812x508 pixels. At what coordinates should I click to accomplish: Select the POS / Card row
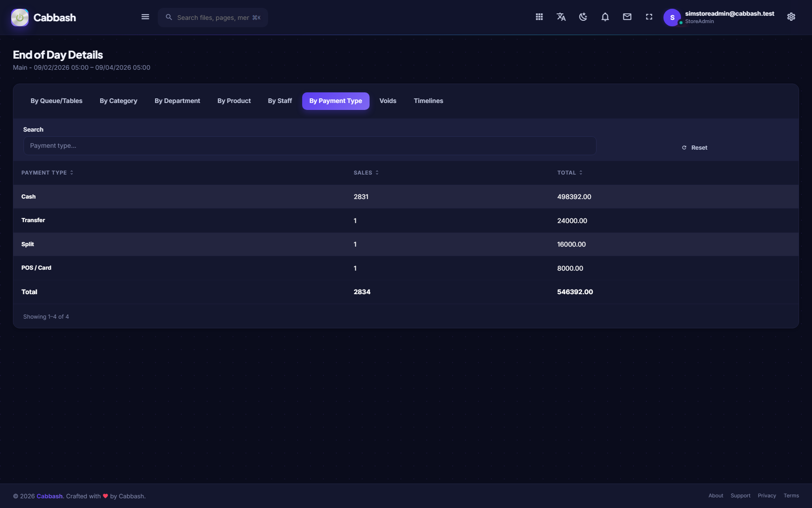click(x=406, y=268)
